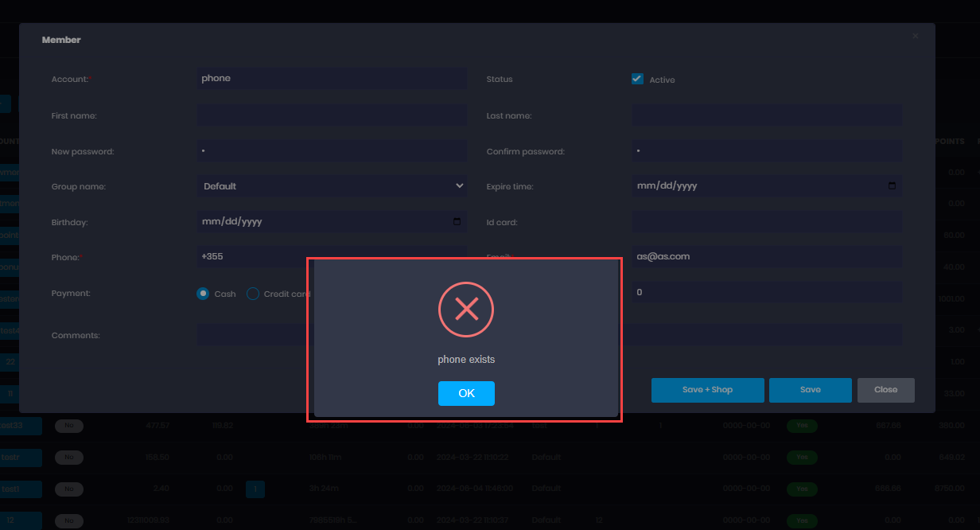Viewport: 980px width, 530px height.
Task: Focus the First name input
Action: pos(332,115)
